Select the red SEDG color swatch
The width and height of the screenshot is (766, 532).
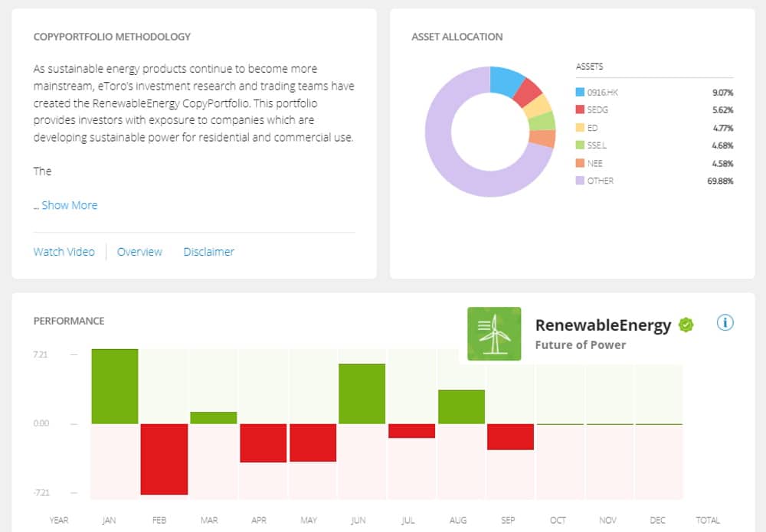tap(580, 109)
